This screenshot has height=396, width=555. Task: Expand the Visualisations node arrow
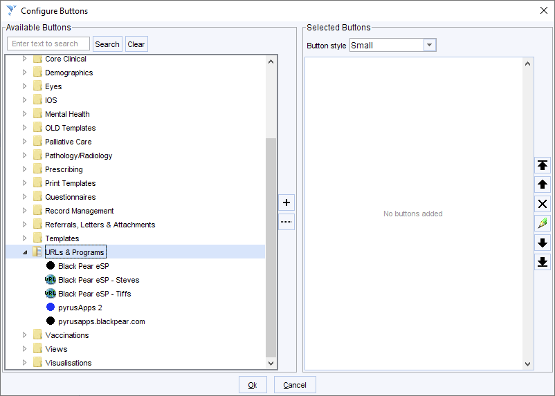(x=24, y=362)
